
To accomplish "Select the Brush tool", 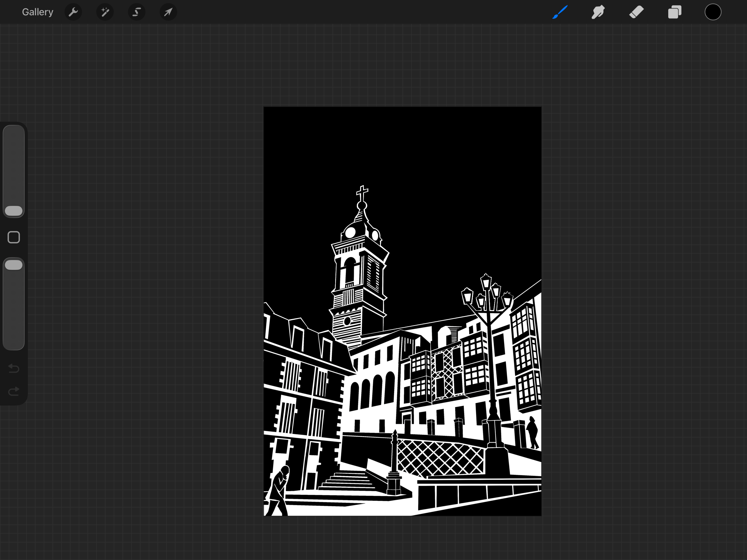I will pos(560,12).
